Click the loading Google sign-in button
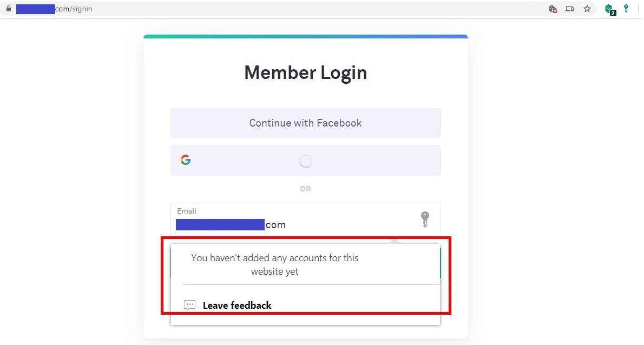 (306, 161)
